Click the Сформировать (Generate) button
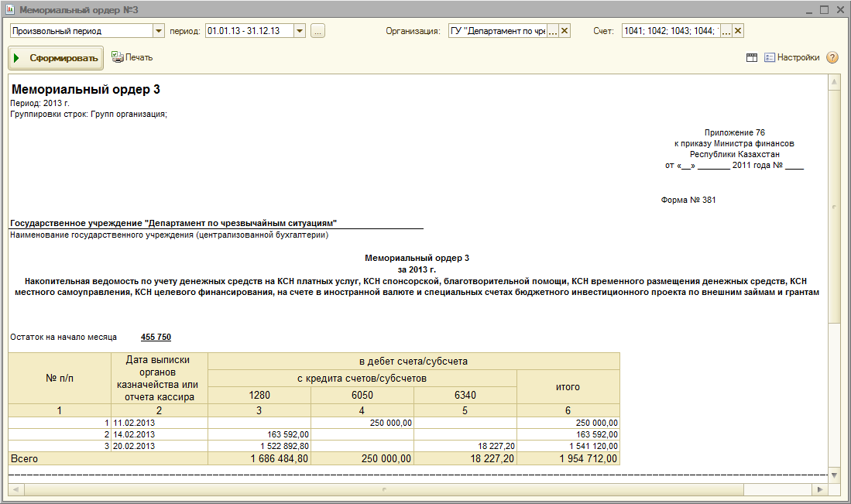 coord(56,58)
